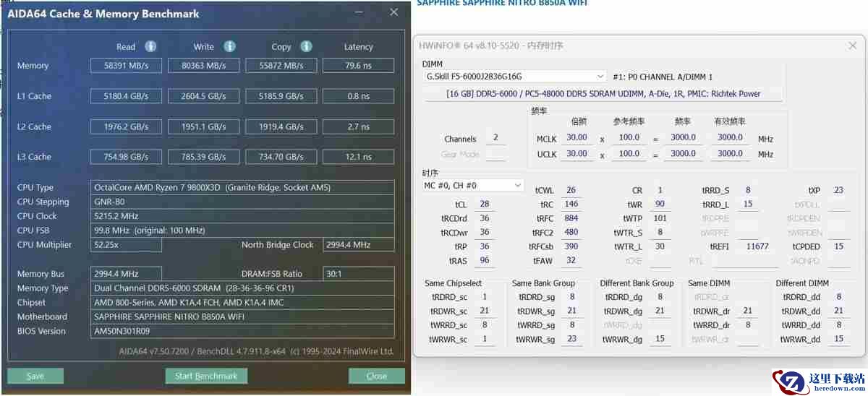Click the tCL value 28

(x=485, y=205)
